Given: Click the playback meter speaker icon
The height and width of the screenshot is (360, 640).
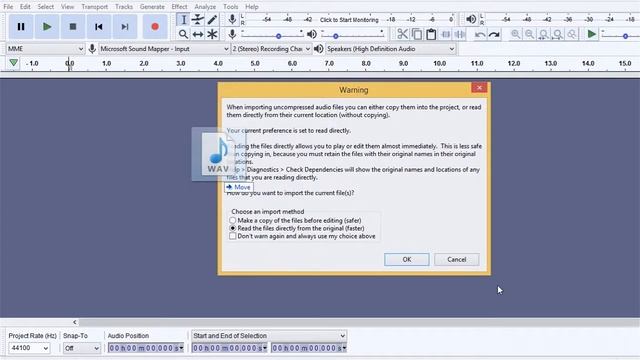Looking at the screenshot, I should pyautogui.click(x=471, y=19).
